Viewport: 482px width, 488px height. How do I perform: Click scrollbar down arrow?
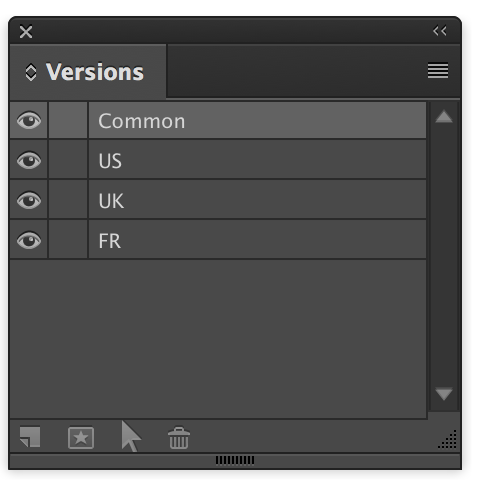point(444,394)
